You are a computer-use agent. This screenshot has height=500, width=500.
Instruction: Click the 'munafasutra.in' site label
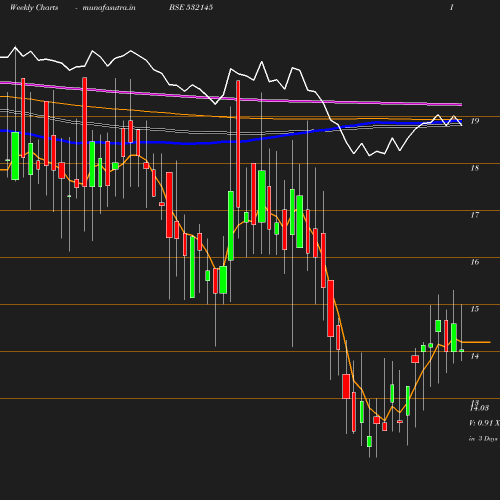pos(109,8)
